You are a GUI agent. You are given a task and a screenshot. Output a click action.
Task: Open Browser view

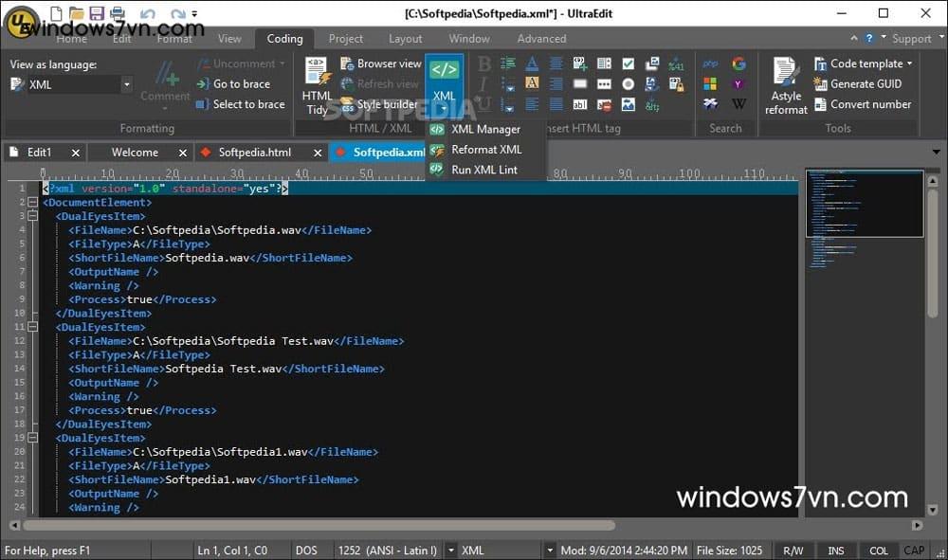381,63
